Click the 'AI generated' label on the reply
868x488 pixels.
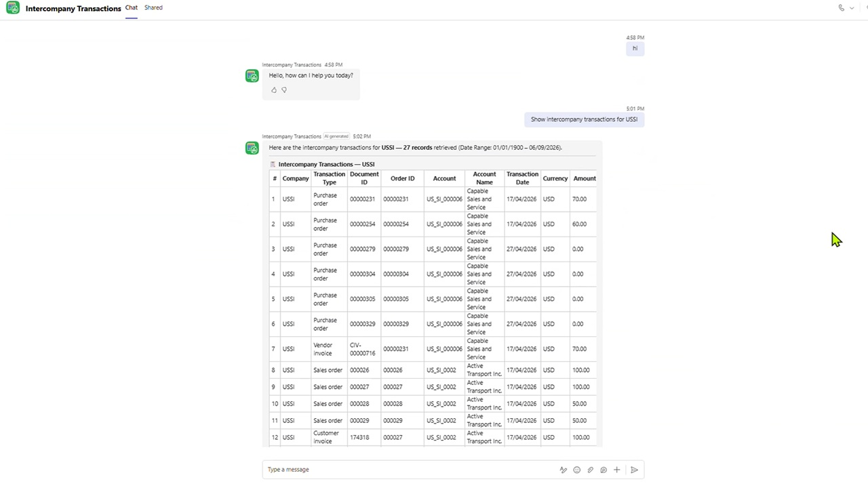(x=336, y=136)
